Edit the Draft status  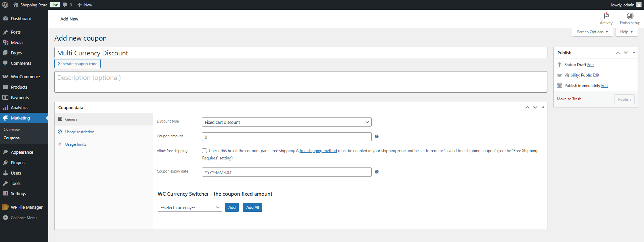[x=590, y=65]
